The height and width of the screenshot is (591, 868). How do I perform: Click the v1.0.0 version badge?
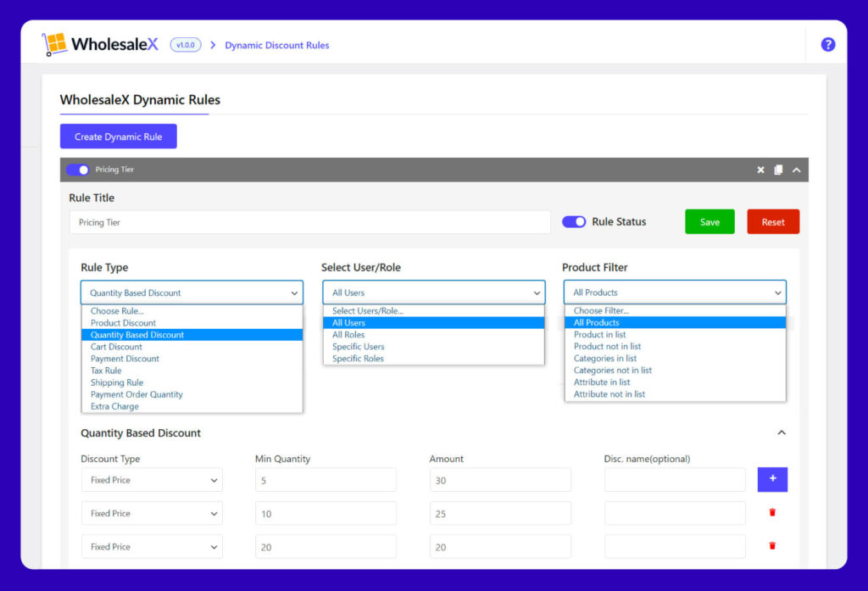tap(186, 45)
